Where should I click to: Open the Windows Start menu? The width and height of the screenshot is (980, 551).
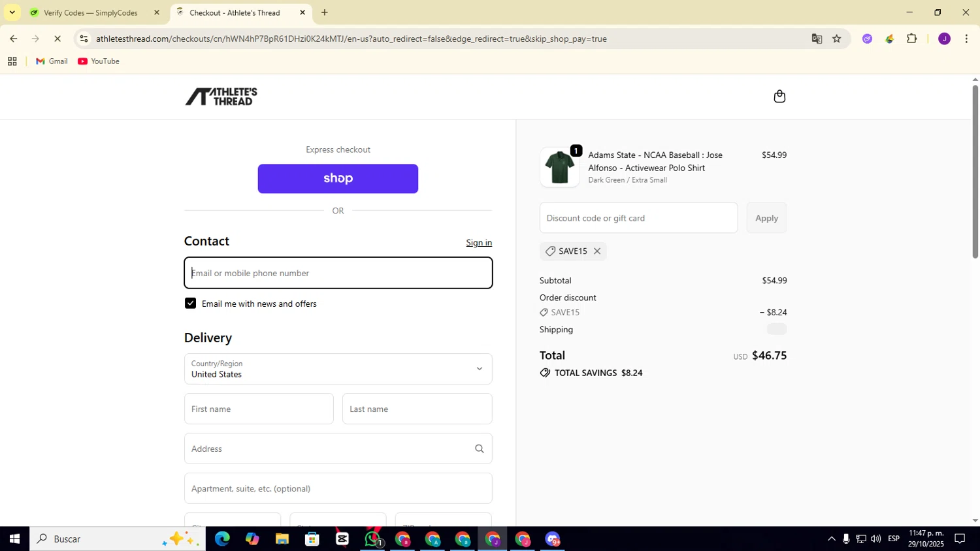tap(14, 539)
